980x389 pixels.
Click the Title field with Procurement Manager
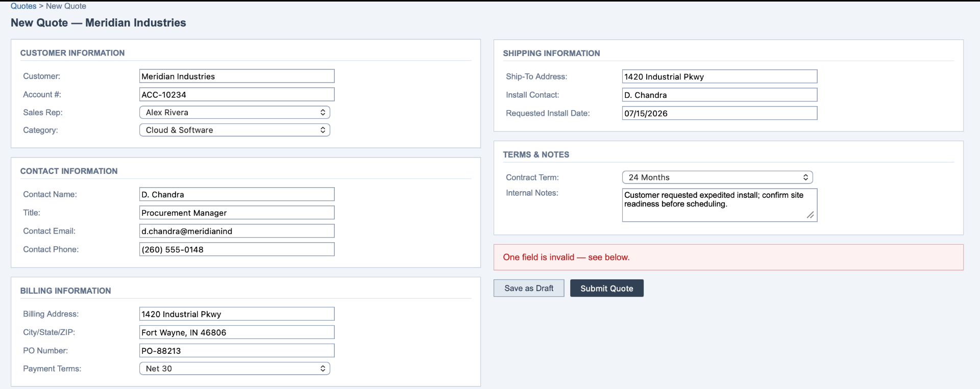tap(237, 213)
